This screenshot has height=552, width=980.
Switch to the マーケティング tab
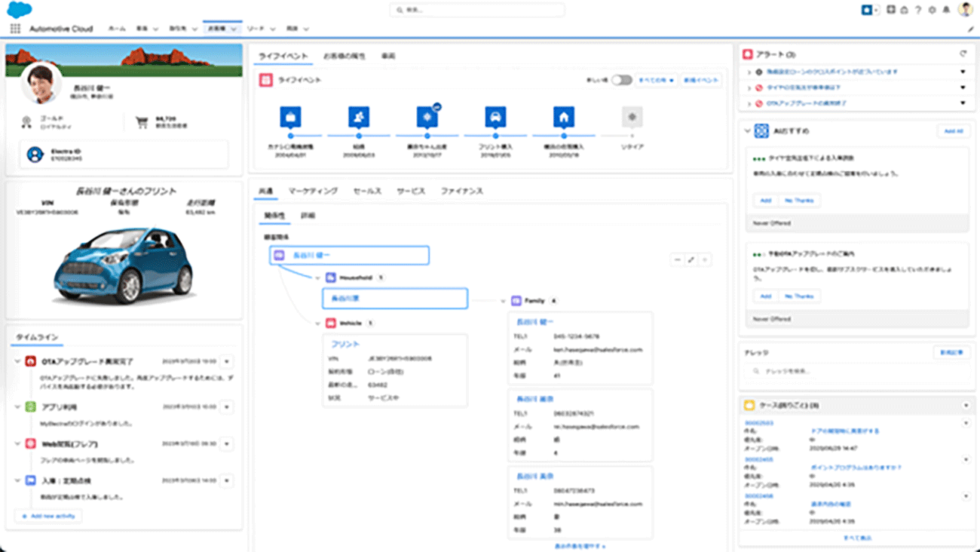[312, 191]
